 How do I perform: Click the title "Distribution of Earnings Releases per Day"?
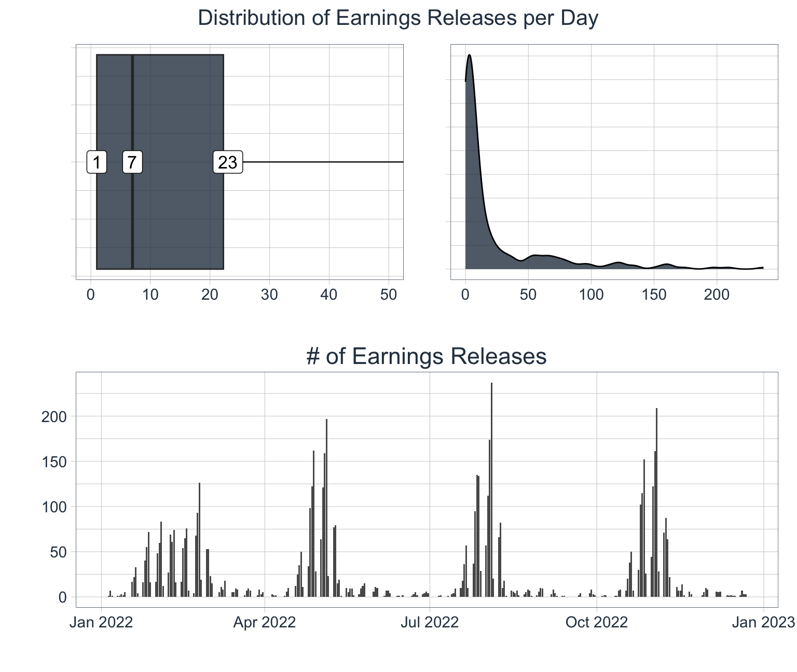pyautogui.click(x=398, y=18)
